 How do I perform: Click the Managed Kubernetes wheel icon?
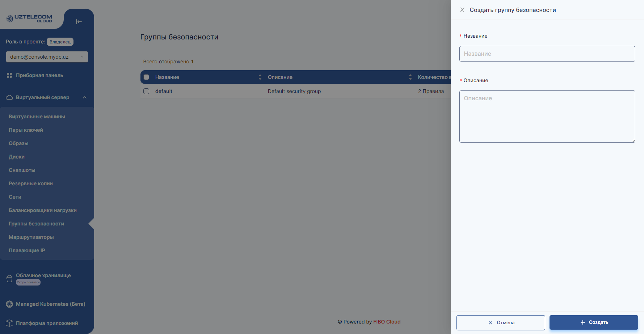[9, 304]
